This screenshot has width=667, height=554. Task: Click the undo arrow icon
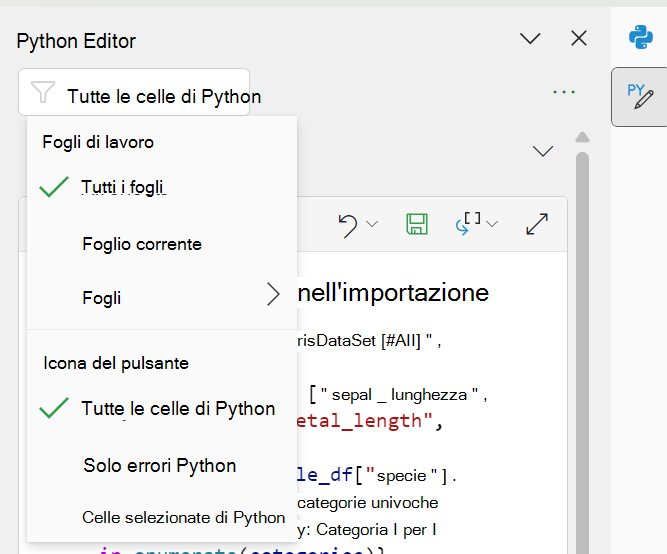pyautogui.click(x=348, y=225)
